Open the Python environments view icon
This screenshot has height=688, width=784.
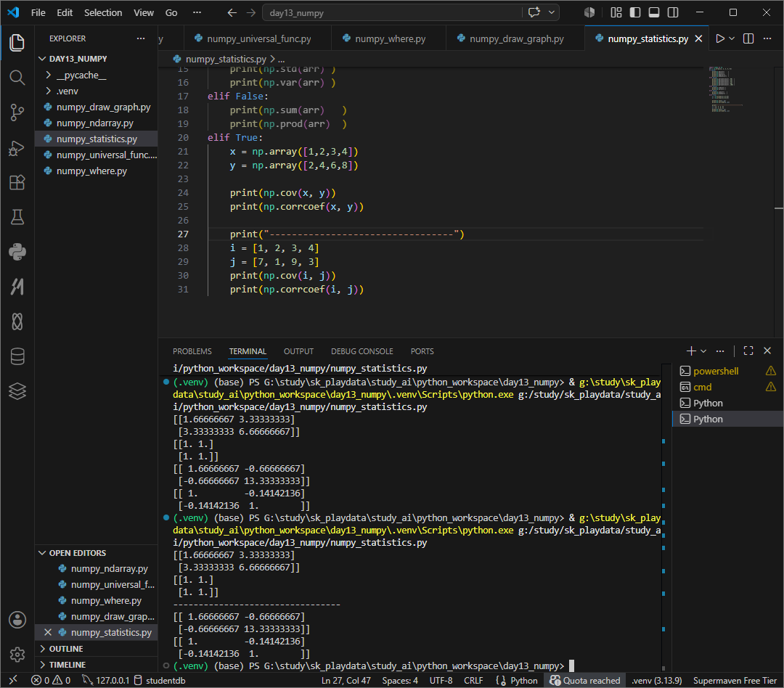pyautogui.click(x=17, y=252)
